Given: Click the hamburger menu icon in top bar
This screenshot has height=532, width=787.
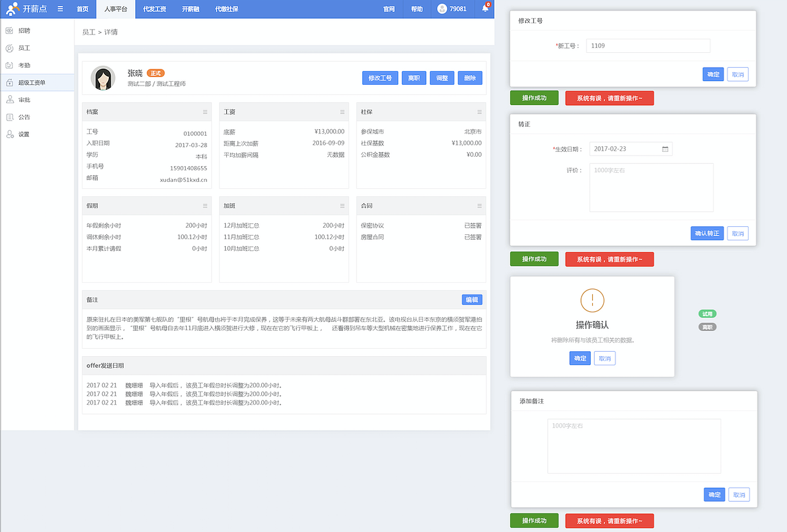Looking at the screenshot, I should coord(60,9).
